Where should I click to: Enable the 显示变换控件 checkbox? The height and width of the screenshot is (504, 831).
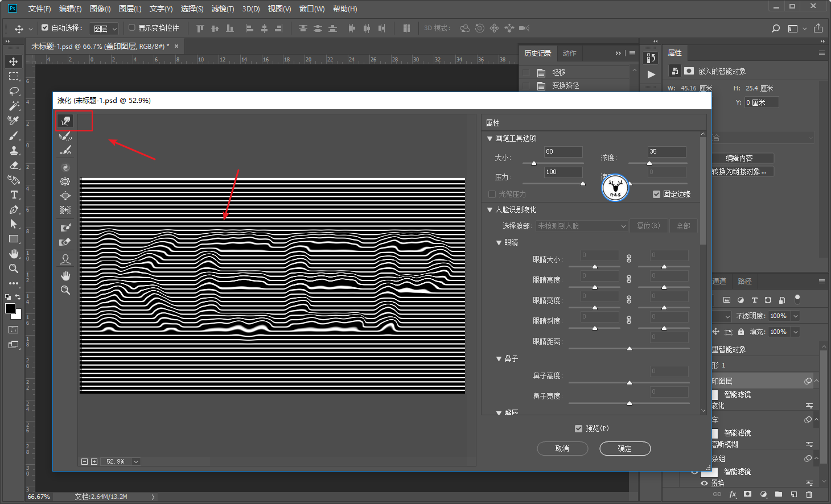point(132,27)
